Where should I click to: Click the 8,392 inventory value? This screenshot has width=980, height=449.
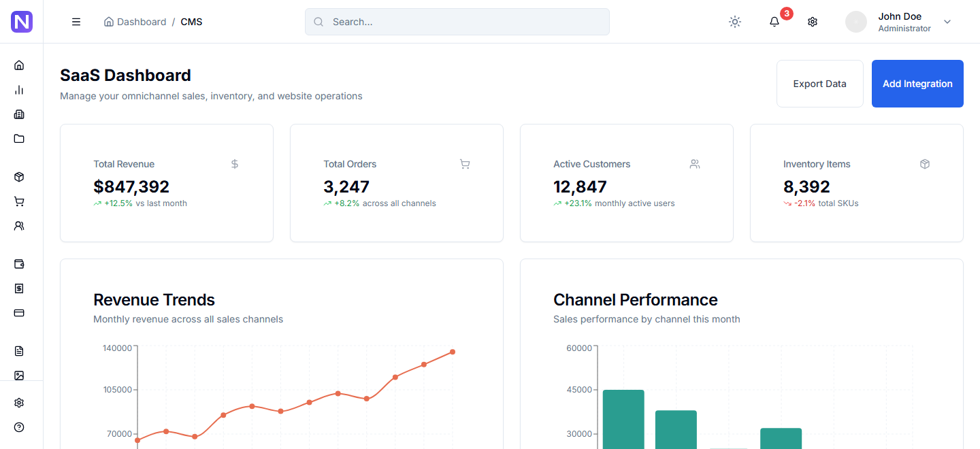806,186
